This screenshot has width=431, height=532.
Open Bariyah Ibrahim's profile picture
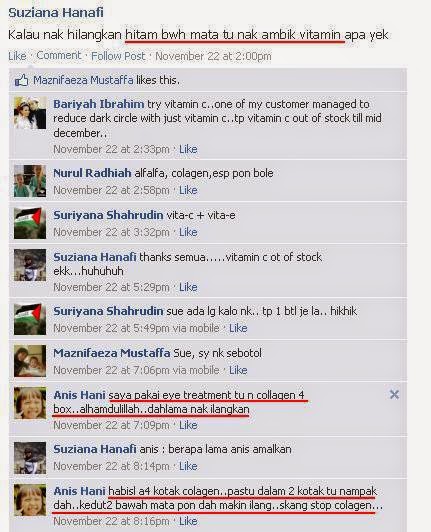click(x=30, y=113)
